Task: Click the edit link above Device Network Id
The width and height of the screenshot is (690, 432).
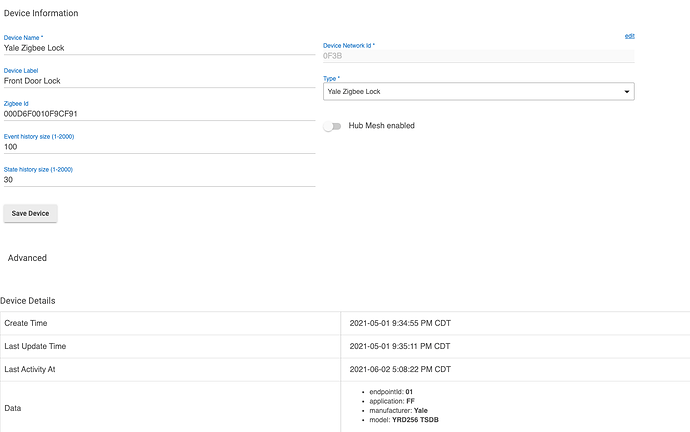Action: tap(629, 36)
